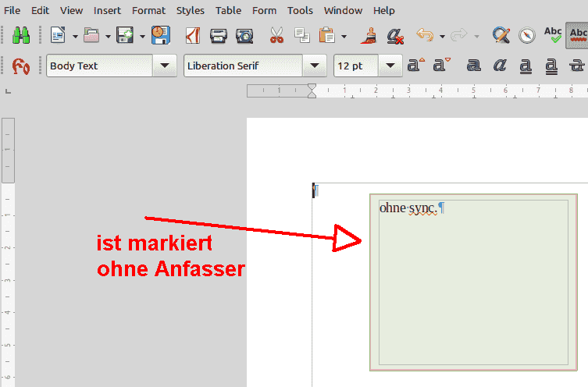Screen dimensions: 588x387
Task: Toggle automatic spell checking
Action: pos(578,35)
